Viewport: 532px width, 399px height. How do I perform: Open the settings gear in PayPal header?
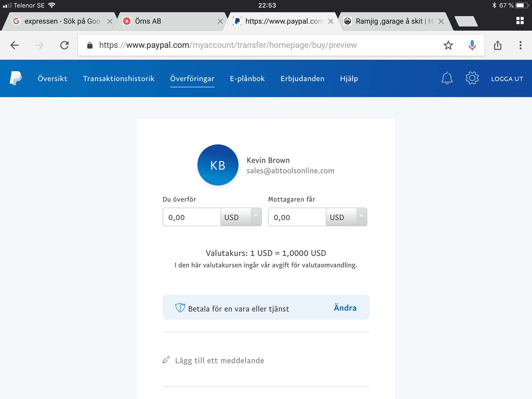(472, 78)
